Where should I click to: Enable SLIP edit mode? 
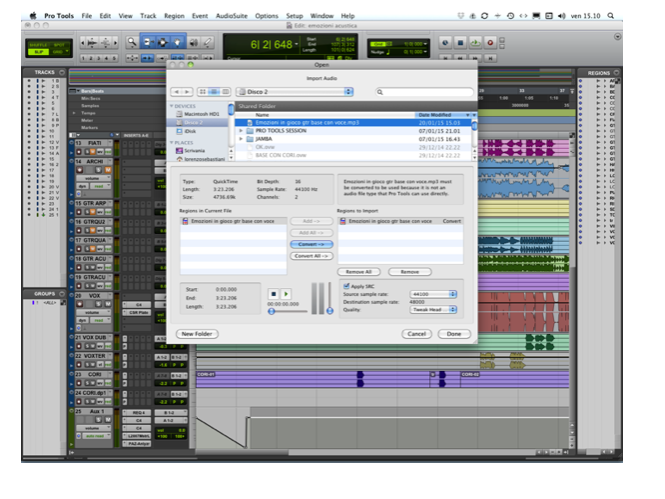coord(39,52)
